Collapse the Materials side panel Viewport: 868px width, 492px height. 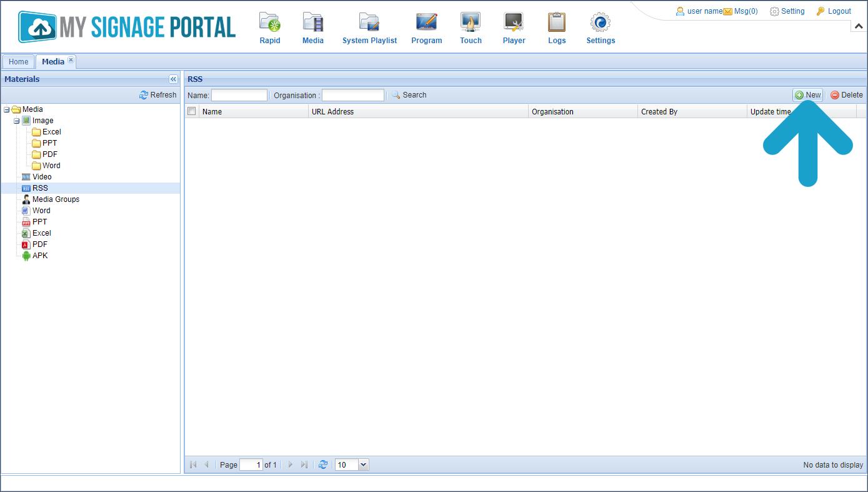pos(173,79)
